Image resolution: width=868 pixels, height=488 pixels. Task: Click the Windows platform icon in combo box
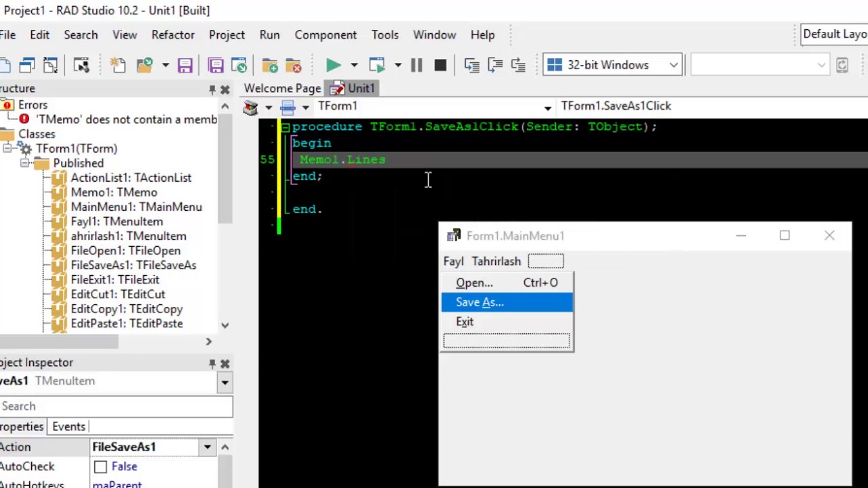point(555,65)
